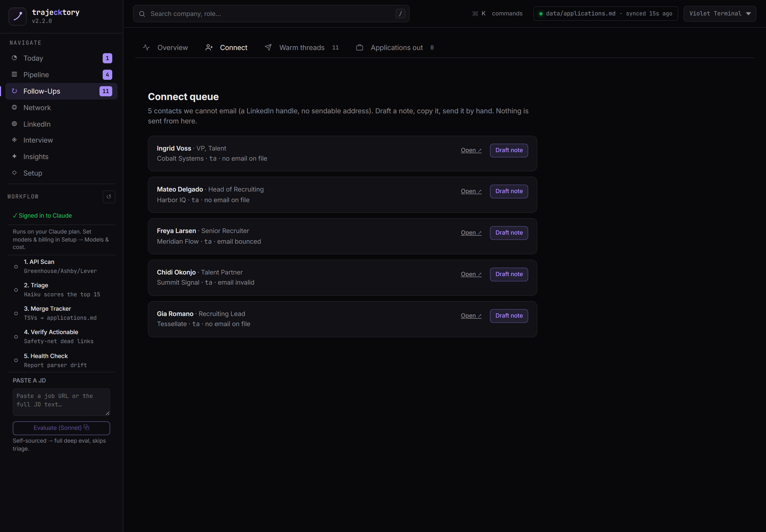Click the Insights sparkle icon

(14, 156)
